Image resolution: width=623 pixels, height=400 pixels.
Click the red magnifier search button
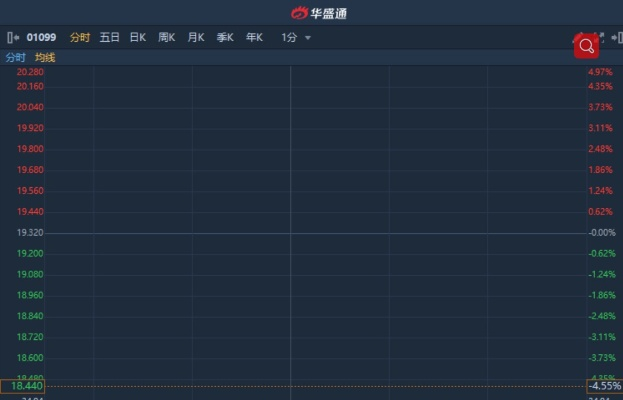(x=586, y=46)
